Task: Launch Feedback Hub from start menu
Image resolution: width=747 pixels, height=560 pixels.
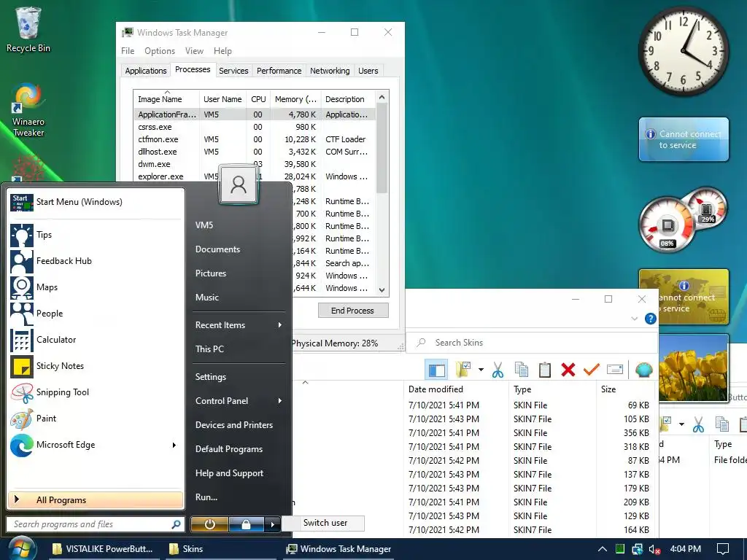Action: (x=95, y=261)
